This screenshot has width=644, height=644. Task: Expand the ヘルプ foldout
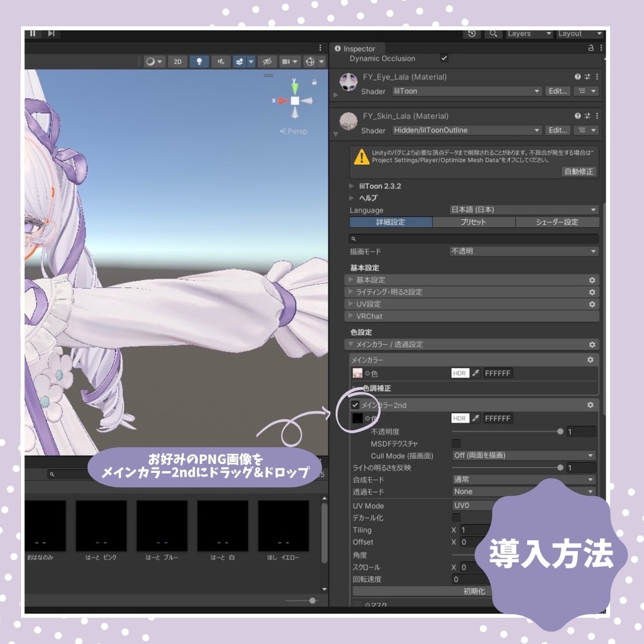[352, 198]
